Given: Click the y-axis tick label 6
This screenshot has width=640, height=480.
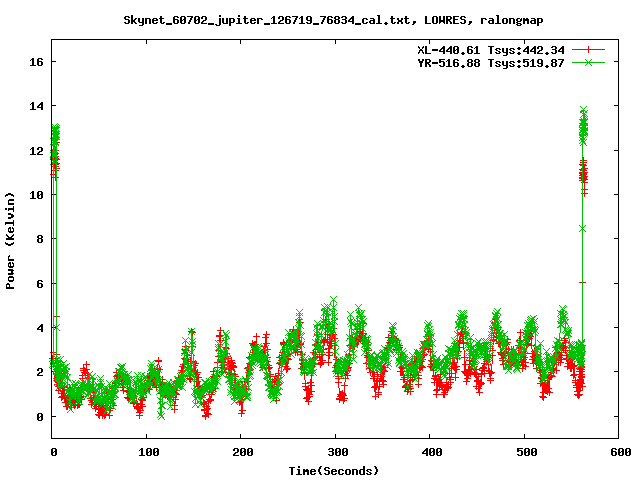Looking at the screenshot, I should coord(40,284).
